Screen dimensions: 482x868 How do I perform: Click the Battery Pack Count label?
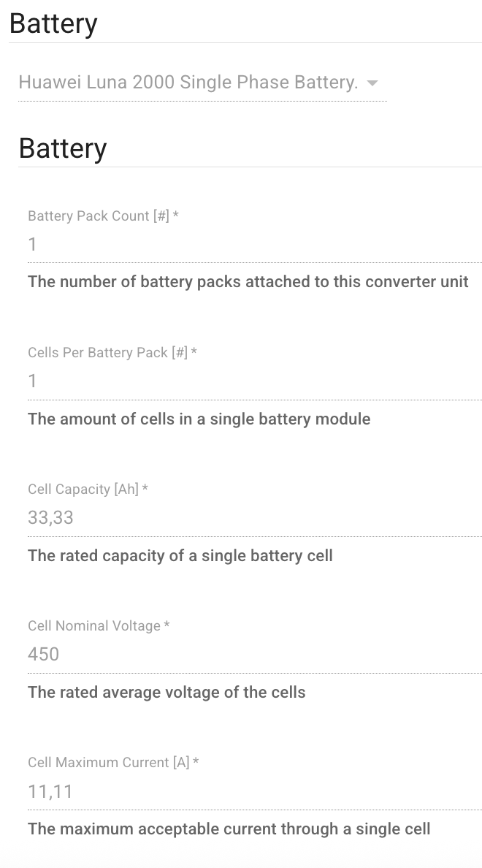[x=102, y=216]
